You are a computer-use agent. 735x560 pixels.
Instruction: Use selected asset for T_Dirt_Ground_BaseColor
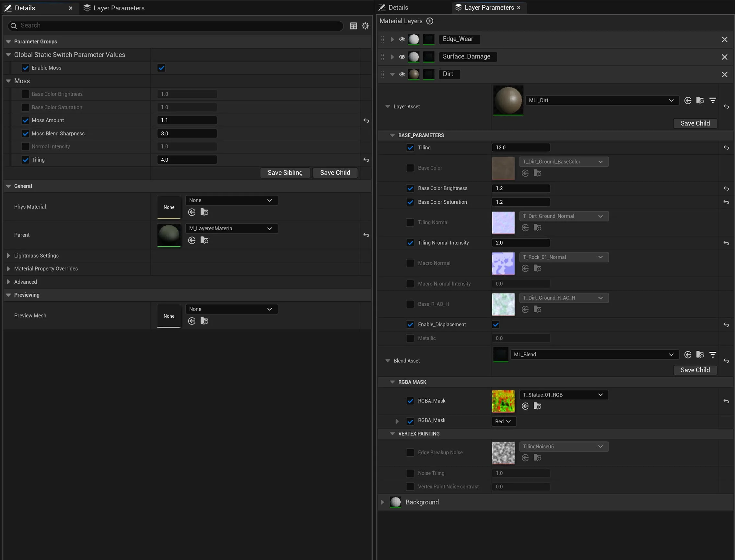tap(525, 173)
